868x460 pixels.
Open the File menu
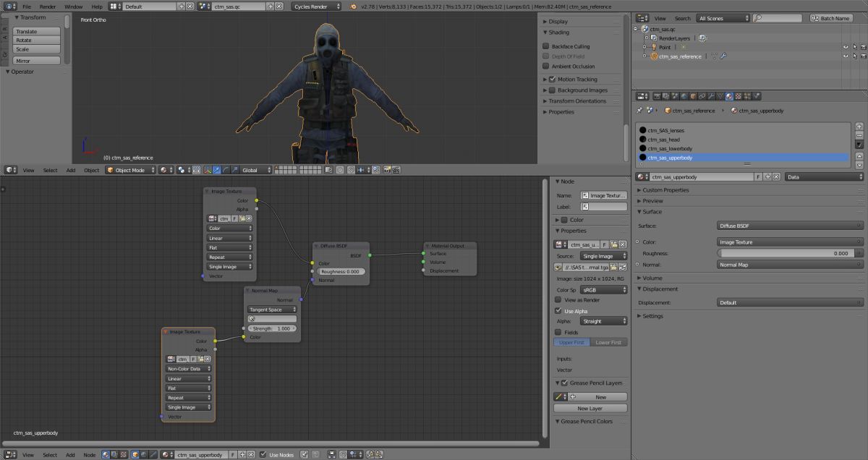tap(26, 6)
